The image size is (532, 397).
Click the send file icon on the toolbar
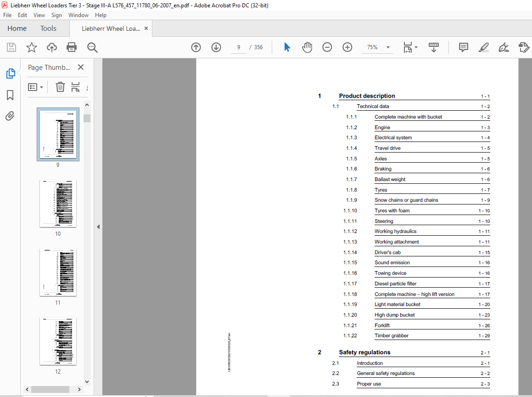click(x=524, y=47)
